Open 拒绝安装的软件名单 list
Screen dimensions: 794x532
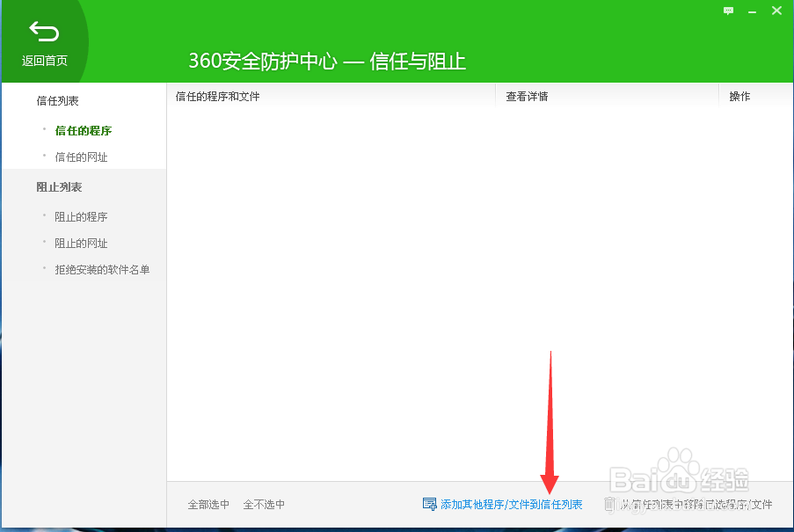102,269
